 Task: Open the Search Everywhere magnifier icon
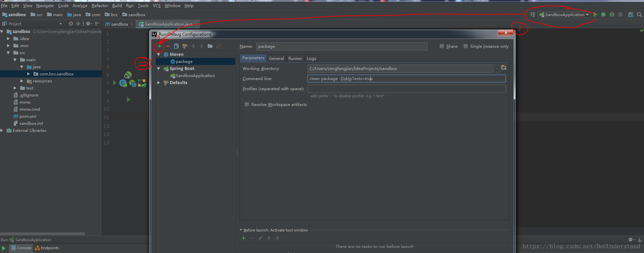click(x=639, y=14)
